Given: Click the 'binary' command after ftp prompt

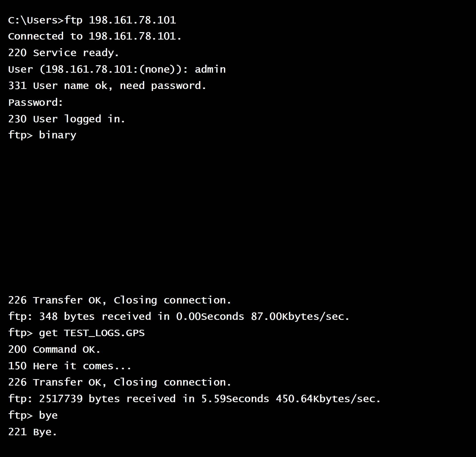Looking at the screenshot, I should coord(58,135).
